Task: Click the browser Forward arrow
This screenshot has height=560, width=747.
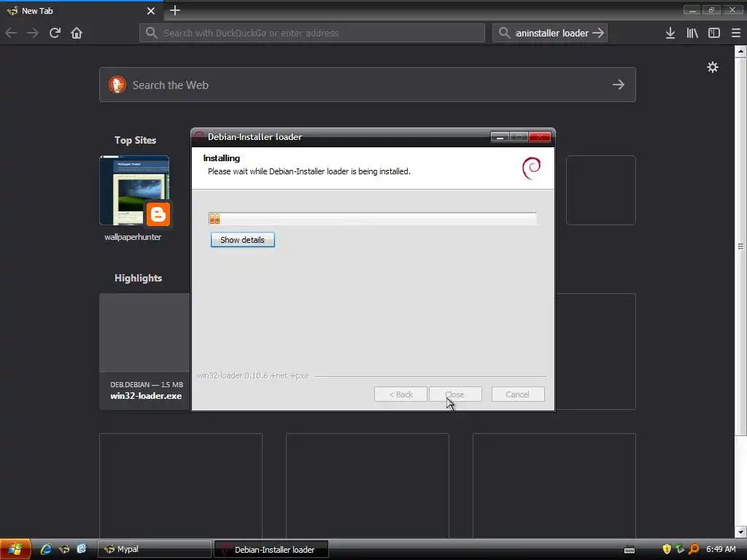Action: (32, 33)
